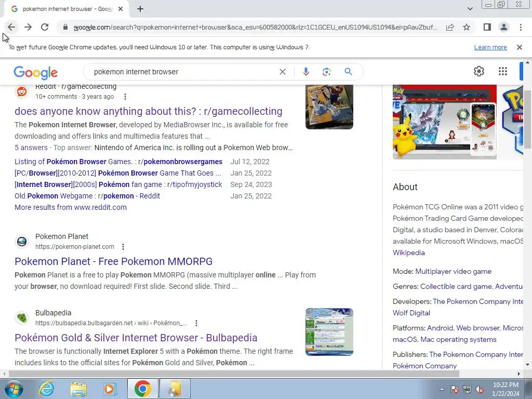The height and width of the screenshot is (399, 532).
Task: Open a new tab with the plus button
Action: (140, 9)
